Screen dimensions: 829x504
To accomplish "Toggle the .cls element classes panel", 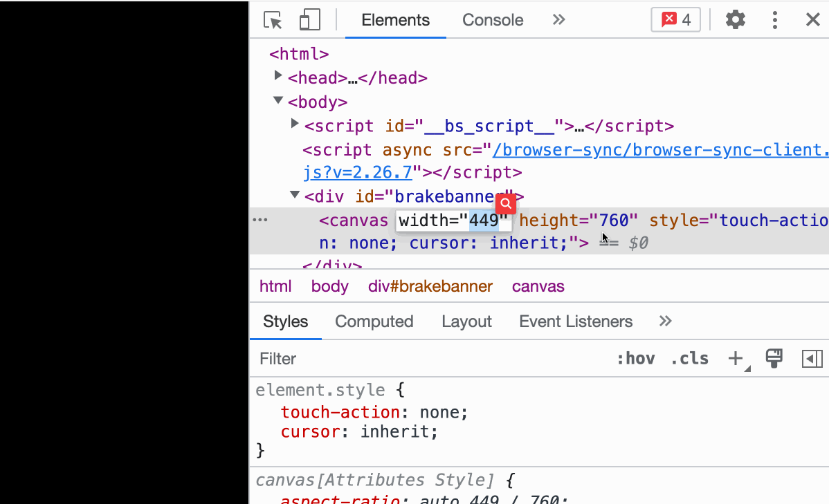I will [x=689, y=359].
